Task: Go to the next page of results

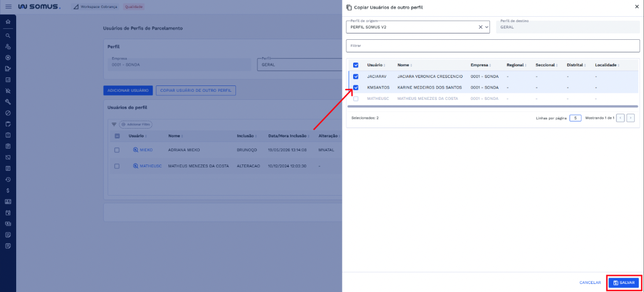Action: pyautogui.click(x=631, y=118)
